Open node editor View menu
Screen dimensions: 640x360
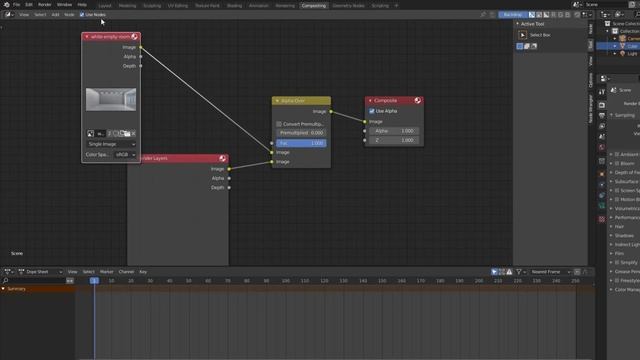point(24,15)
